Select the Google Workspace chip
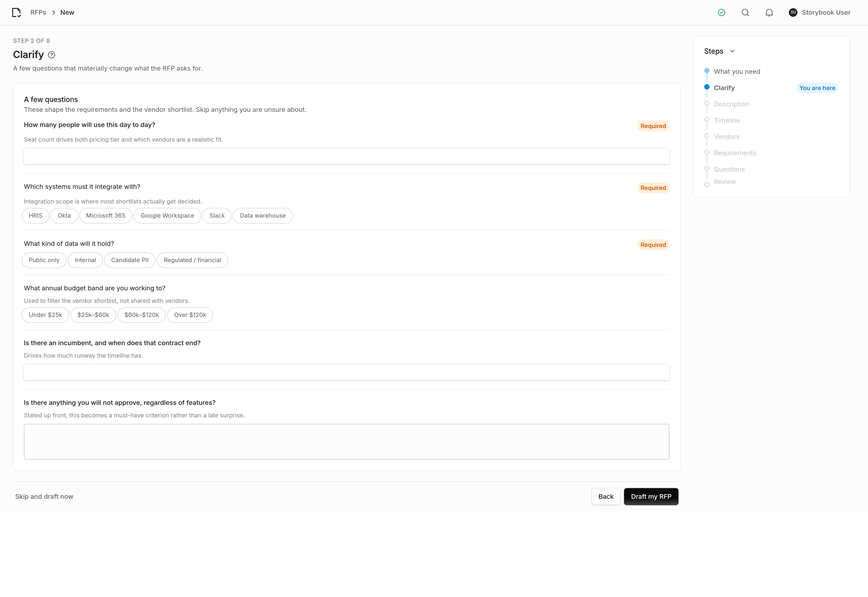868x597 pixels. click(x=167, y=215)
